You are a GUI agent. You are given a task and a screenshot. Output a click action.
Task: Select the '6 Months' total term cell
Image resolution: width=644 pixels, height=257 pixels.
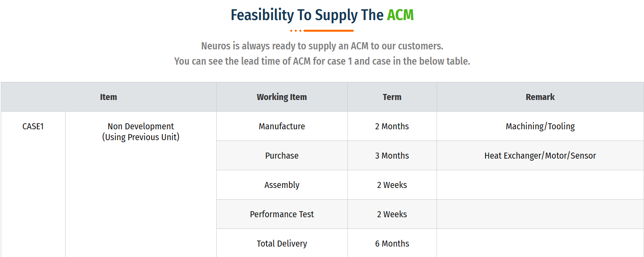pyautogui.click(x=392, y=243)
